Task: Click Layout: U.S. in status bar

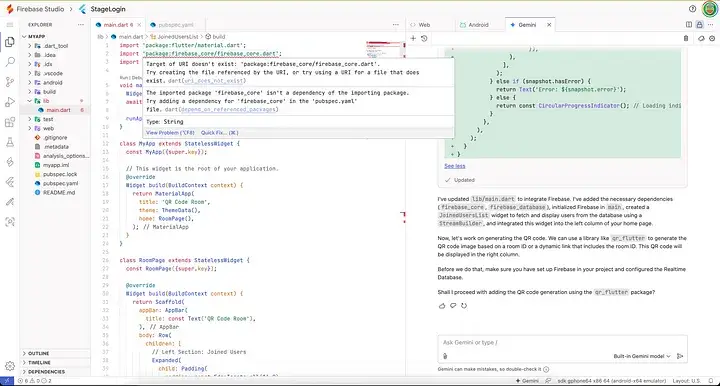Action: click(x=687, y=381)
